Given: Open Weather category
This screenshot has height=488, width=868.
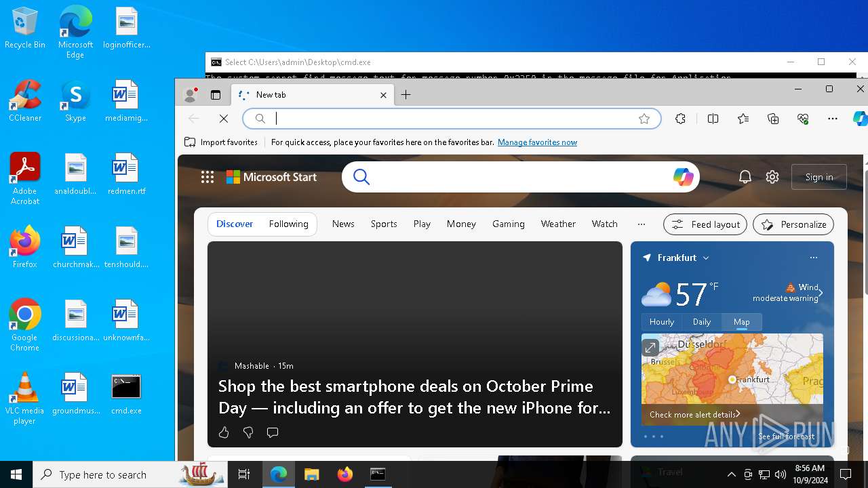Looking at the screenshot, I should pos(558,224).
